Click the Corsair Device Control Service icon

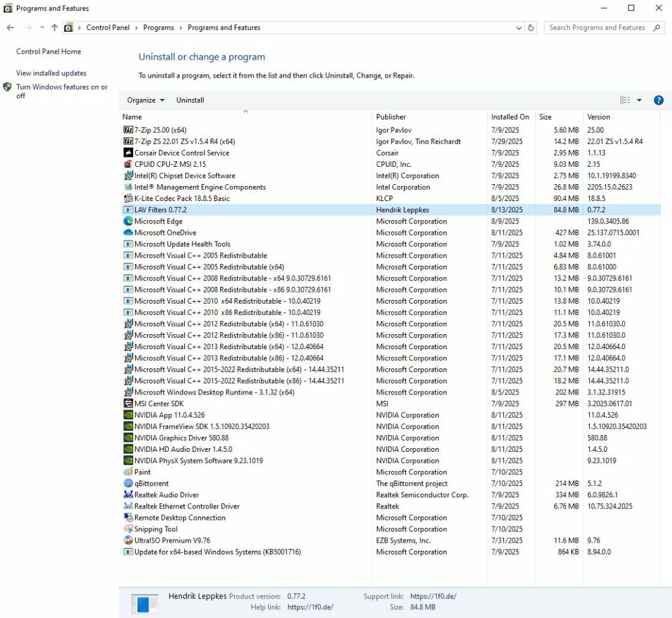pyautogui.click(x=128, y=152)
